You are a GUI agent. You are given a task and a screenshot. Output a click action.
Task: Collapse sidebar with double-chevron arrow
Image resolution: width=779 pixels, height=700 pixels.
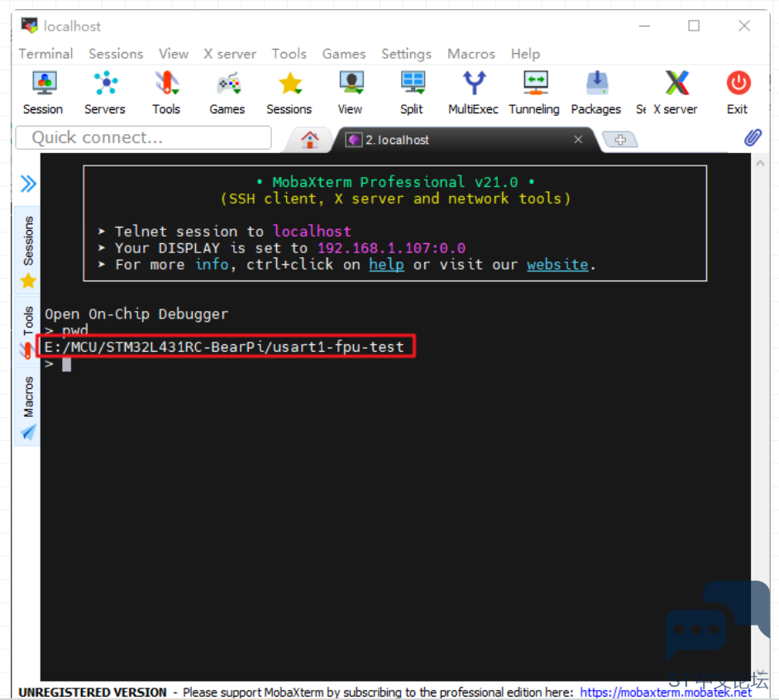pyautogui.click(x=28, y=184)
